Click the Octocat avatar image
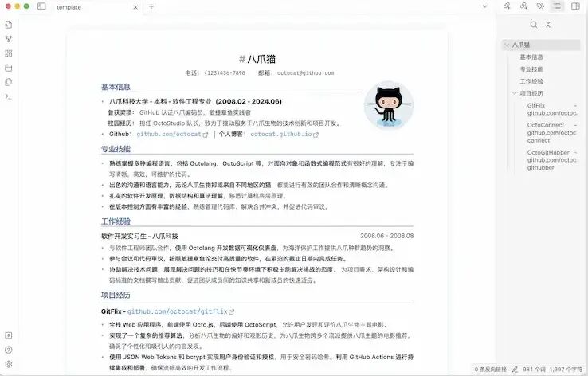588x376 pixels. (389, 105)
